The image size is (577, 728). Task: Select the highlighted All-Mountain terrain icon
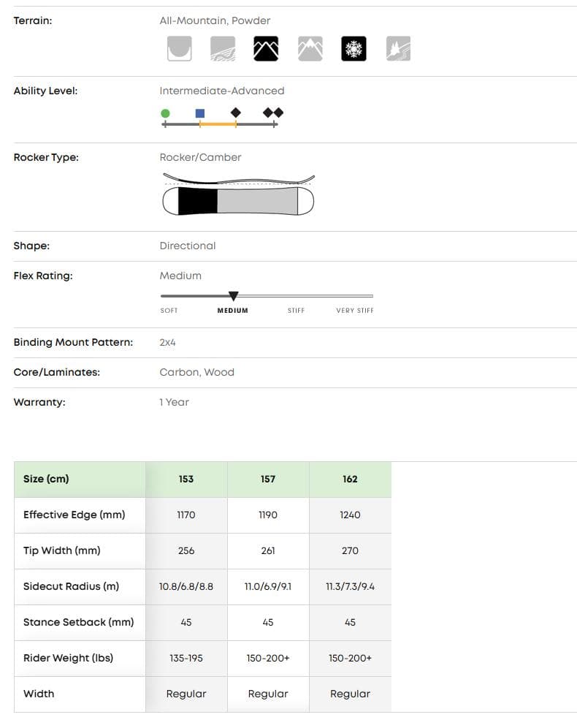267,48
